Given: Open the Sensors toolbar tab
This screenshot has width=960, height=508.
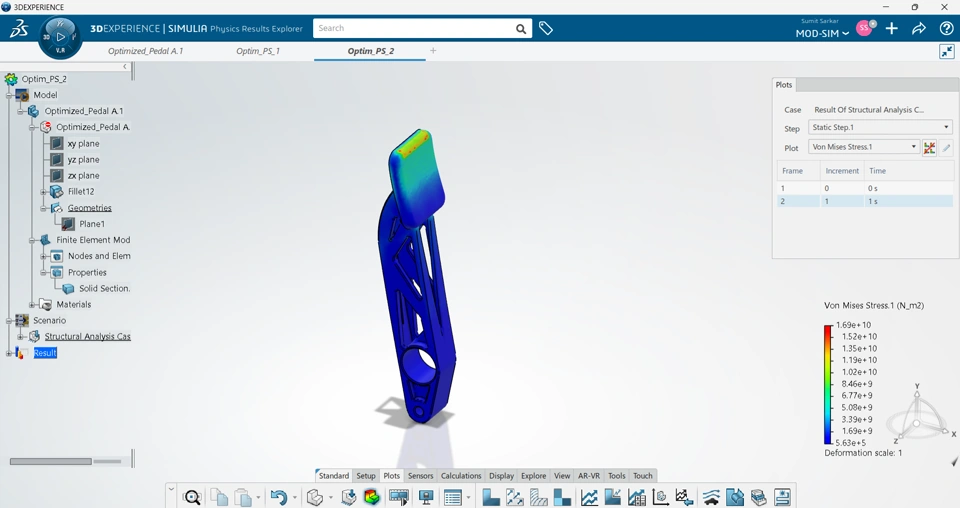Looking at the screenshot, I should pyautogui.click(x=420, y=476).
